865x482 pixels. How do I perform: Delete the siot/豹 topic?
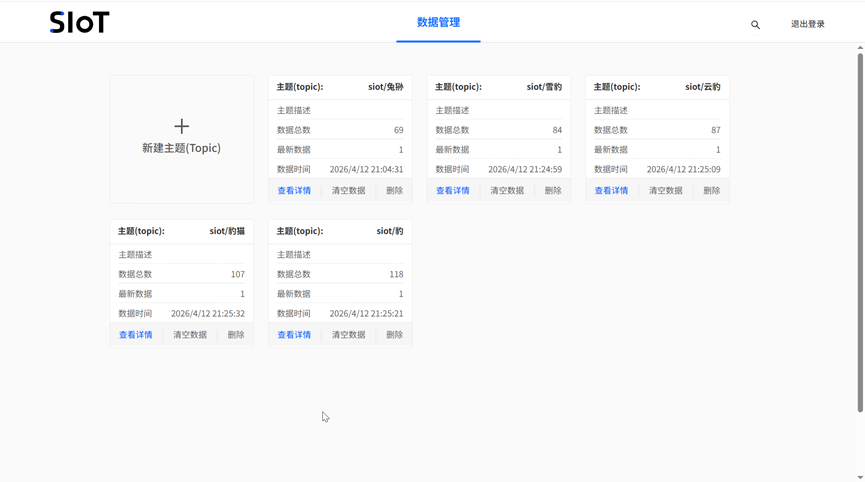[x=394, y=335]
